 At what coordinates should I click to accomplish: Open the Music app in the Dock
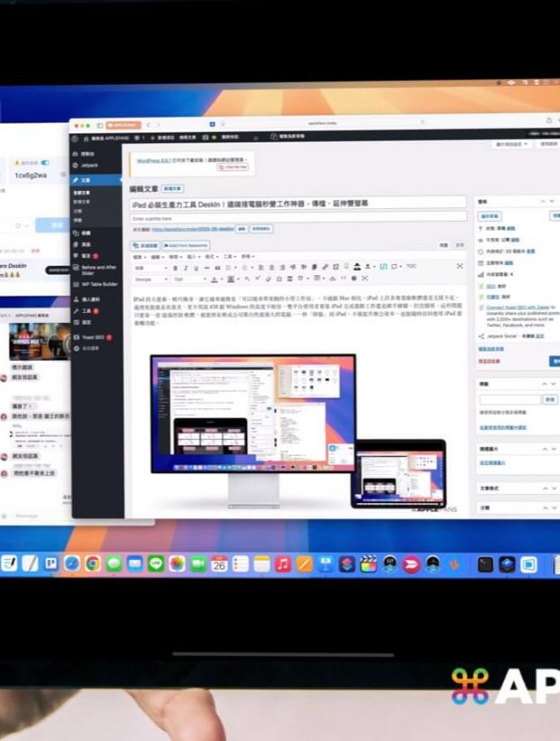[x=282, y=564]
